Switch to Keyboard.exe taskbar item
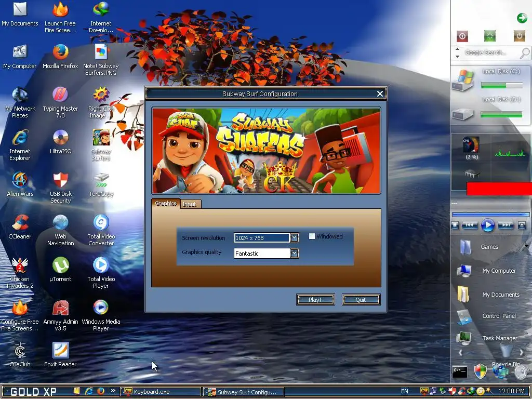This screenshot has height=399, width=532. click(160, 392)
